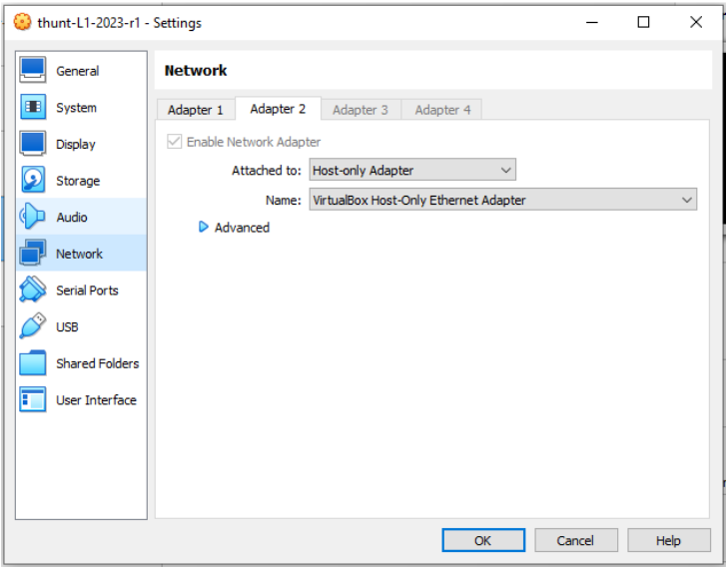728x572 pixels.
Task: Select the Storage disk icon
Action: coord(33,180)
